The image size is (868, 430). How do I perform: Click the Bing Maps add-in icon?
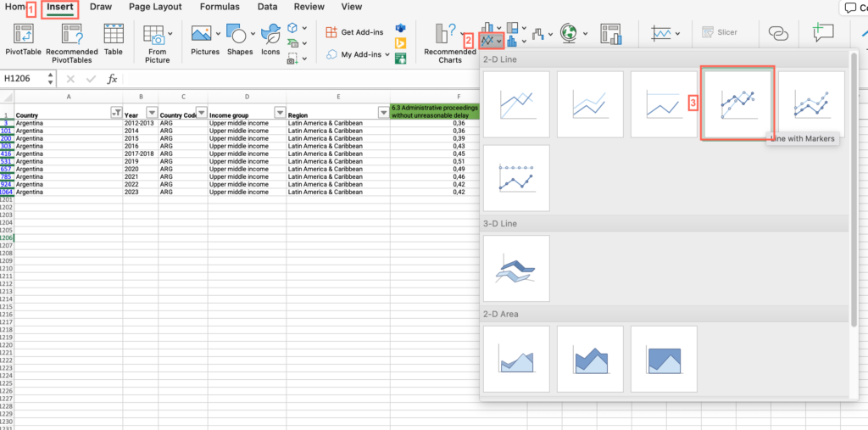[401, 43]
